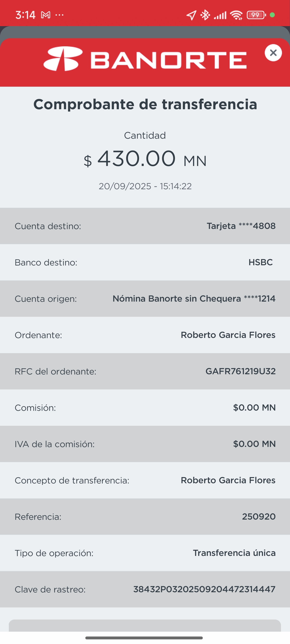
Task: Tap the RFC value GAFR761219U32
Action: 241,371
